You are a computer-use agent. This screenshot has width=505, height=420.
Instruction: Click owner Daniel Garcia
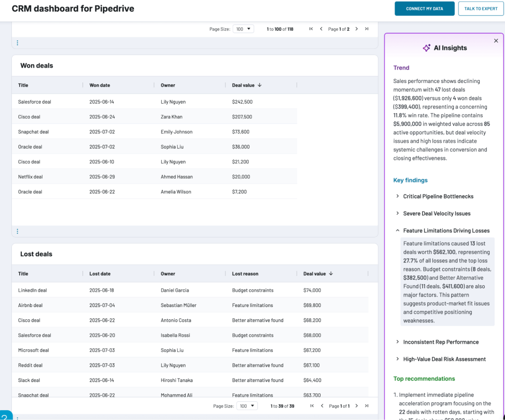tap(175, 290)
